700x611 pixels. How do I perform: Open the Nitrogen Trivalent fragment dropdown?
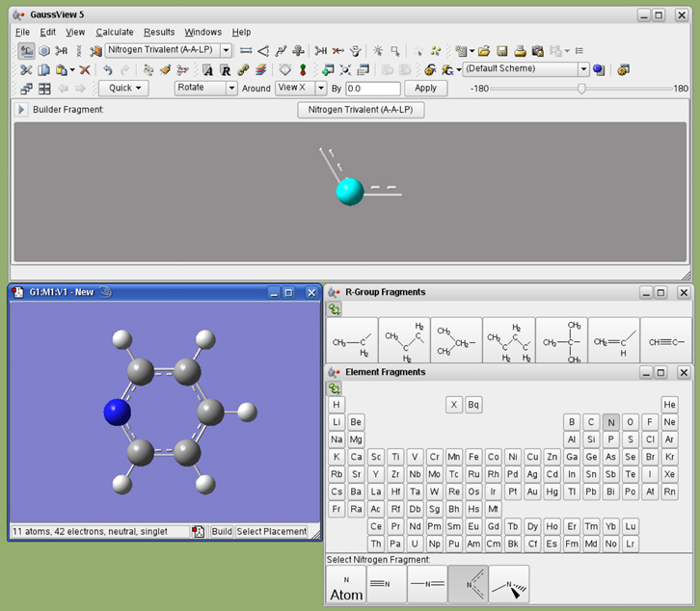227,50
